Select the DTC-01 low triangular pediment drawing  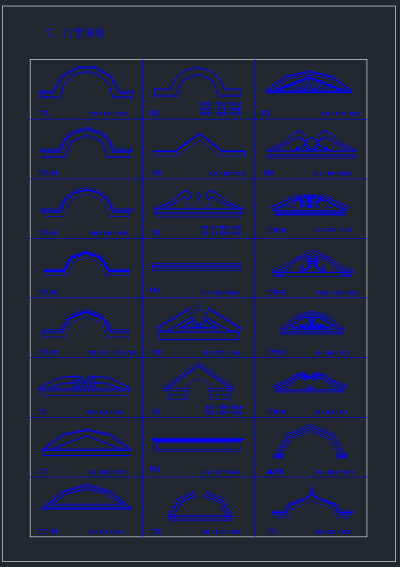point(86,497)
